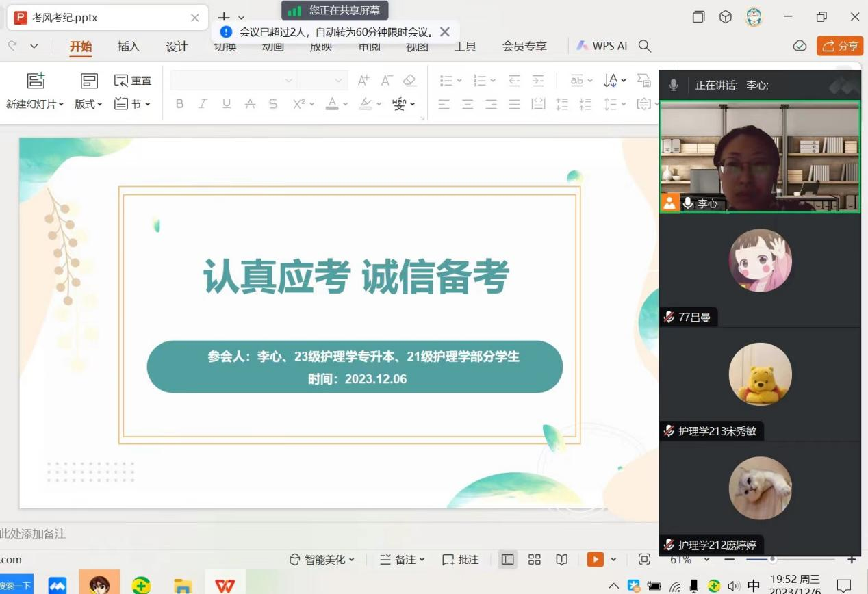Click the New Slide (新建幻灯片) icon
The image size is (868, 594).
(x=36, y=81)
